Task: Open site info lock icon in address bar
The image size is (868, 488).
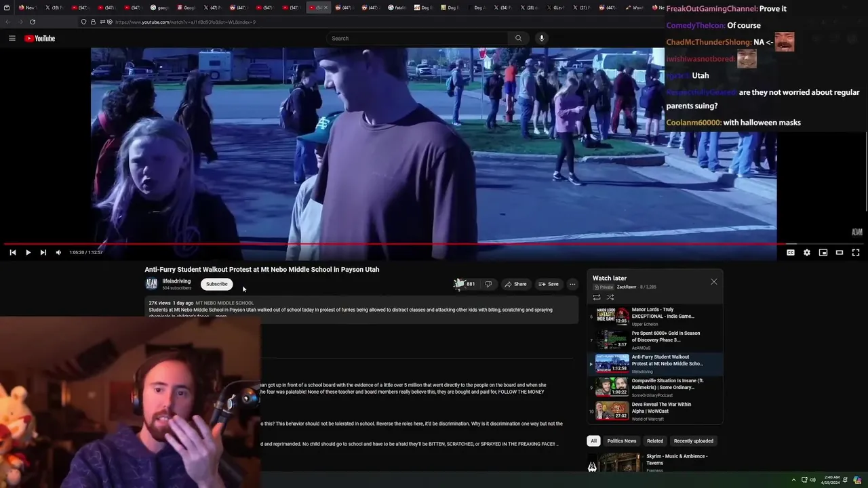Action: [93, 22]
